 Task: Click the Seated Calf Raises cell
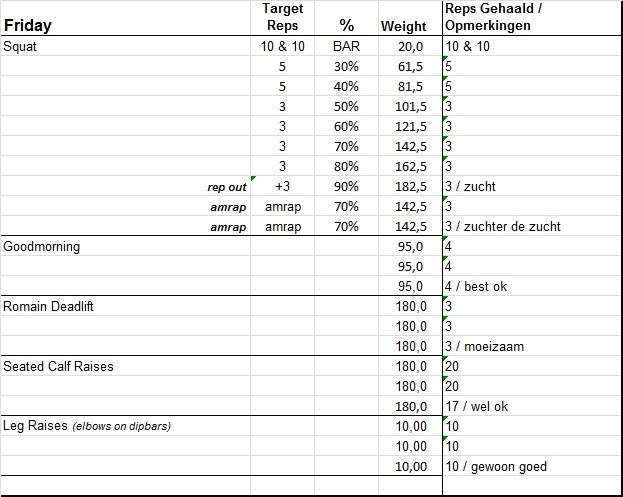[x=59, y=367]
